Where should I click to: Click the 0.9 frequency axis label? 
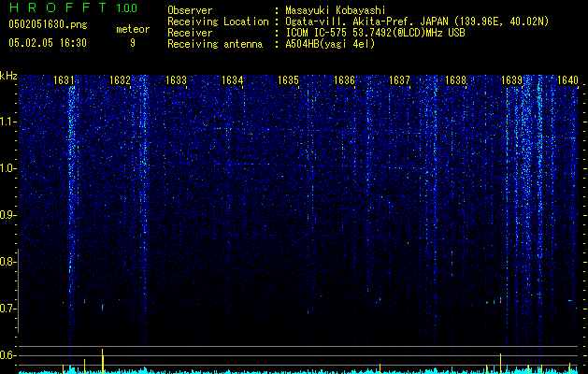(7, 215)
